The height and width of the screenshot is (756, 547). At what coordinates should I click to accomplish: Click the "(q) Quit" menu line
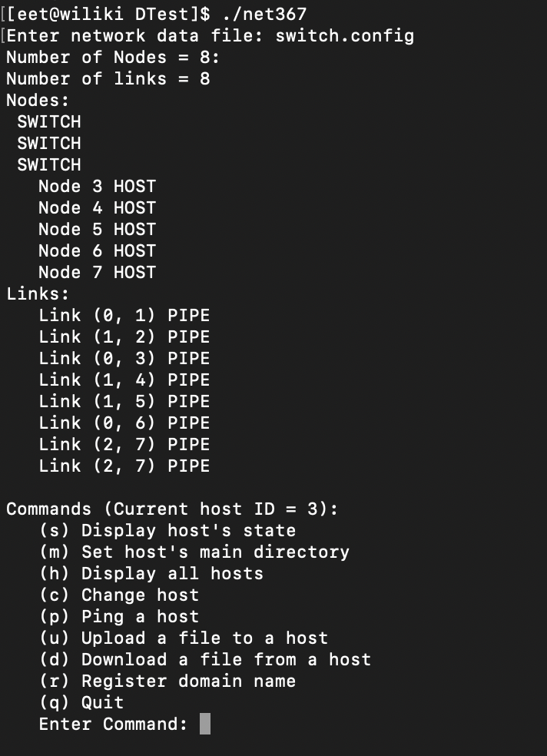pyautogui.click(x=81, y=702)
